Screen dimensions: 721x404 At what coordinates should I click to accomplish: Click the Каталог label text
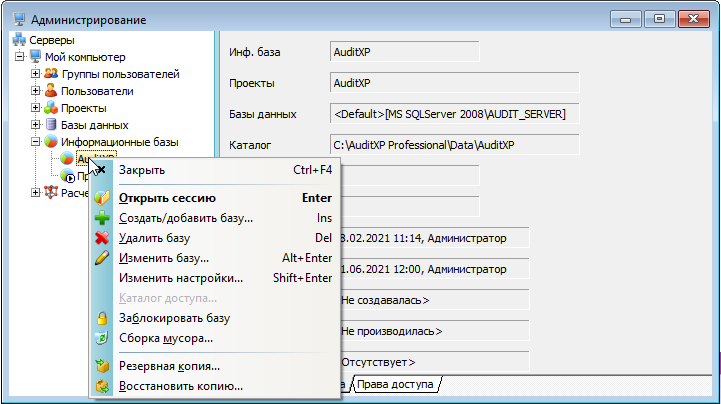pyautogui.click(x=250, y=145)
